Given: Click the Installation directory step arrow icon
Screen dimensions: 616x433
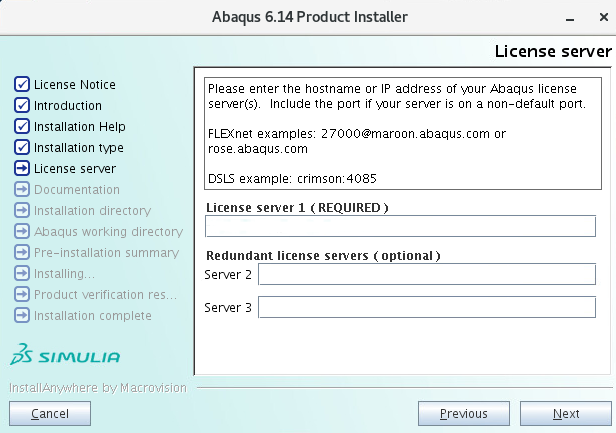Looking at the screenshot, I should (x=22, y=210).
